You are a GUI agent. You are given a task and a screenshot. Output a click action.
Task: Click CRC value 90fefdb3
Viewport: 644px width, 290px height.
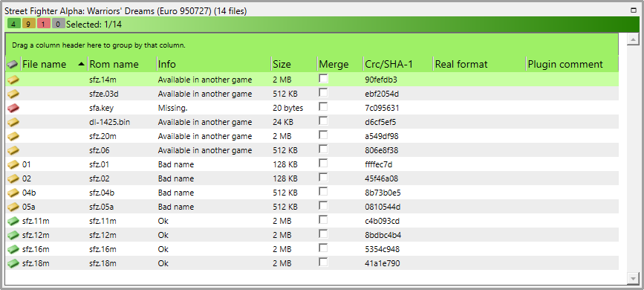[381, 80]
